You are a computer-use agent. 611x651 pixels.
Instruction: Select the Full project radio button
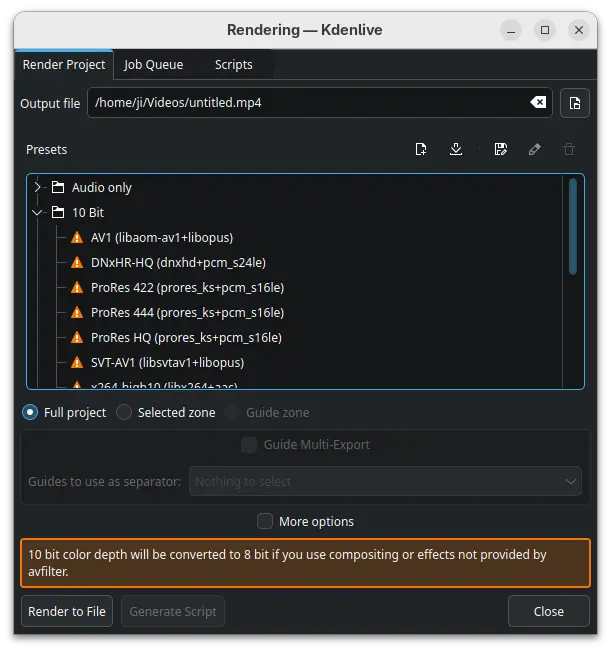point(30,412)
